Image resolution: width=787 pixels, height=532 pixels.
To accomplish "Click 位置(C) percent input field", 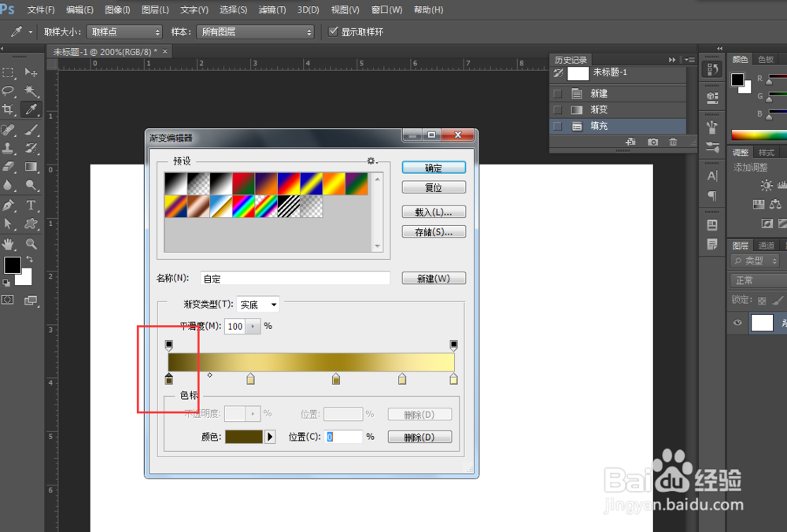I will point(343,437).
